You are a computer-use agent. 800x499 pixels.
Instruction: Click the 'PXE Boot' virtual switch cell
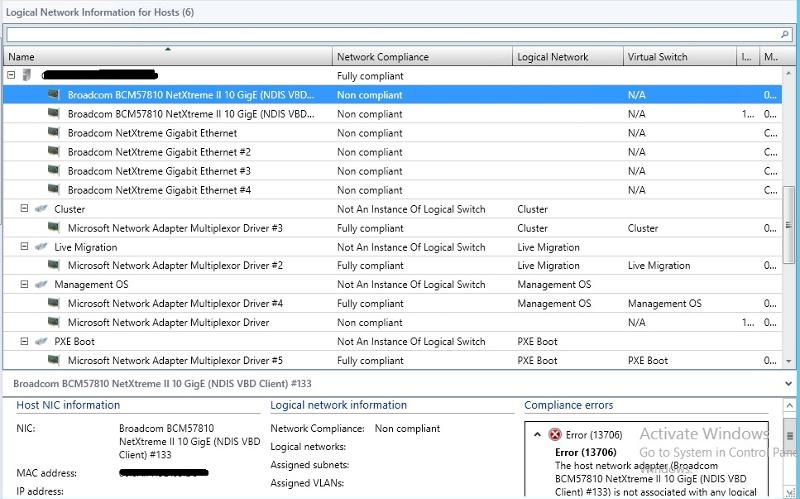pos(647,360)
